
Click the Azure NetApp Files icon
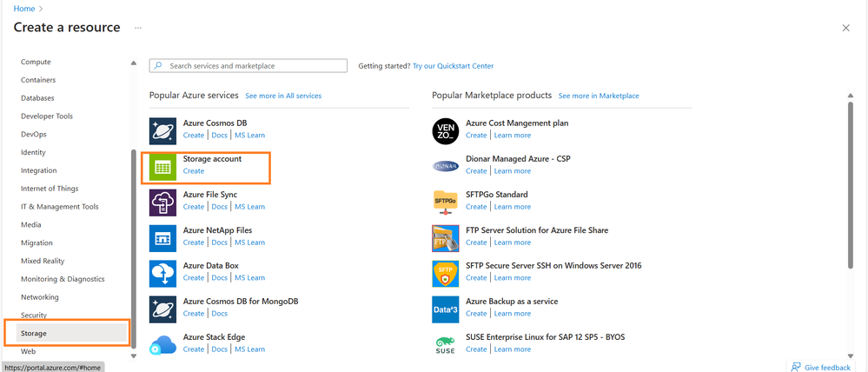coord(162,238)
